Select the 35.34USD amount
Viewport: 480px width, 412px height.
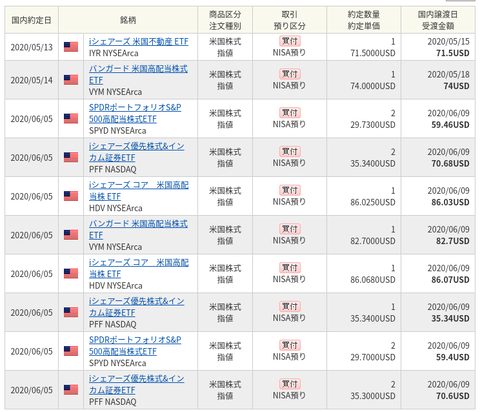[x=450, y=319]
